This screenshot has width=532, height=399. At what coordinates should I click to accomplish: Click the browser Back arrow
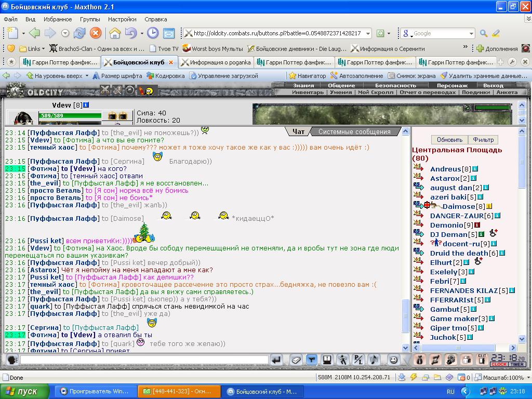[x=34, y=33]
